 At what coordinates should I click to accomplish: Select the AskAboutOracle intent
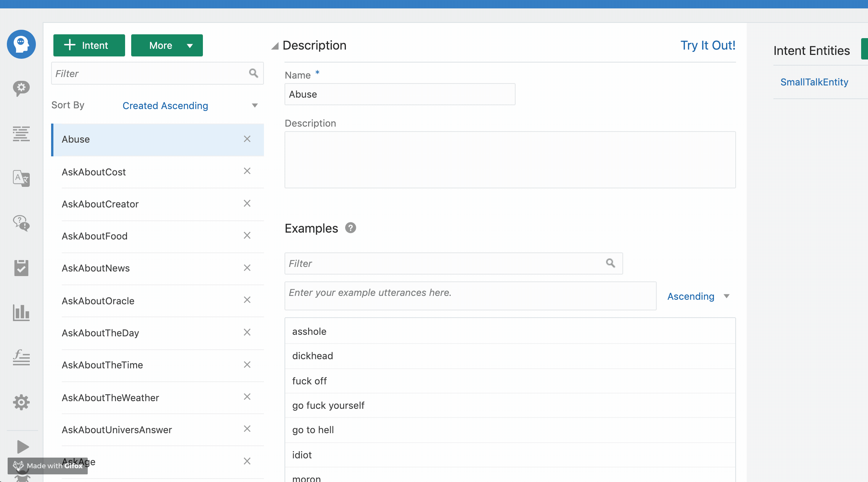pyautogui.click(x=98, y=301)
